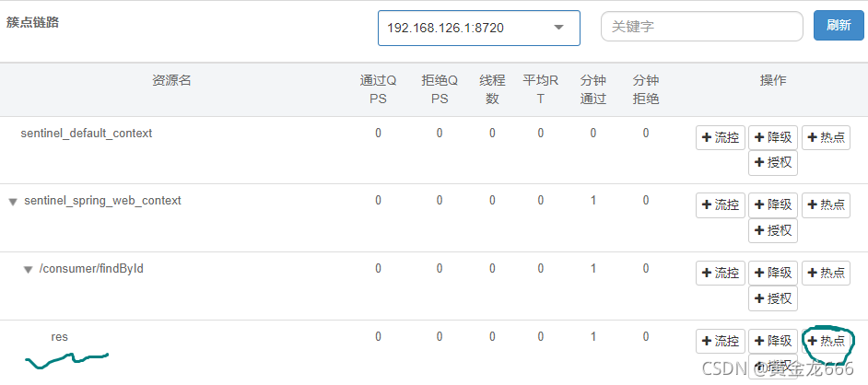The height and width of the screenshot is (385, 868).
Task: Click 分钟通过 value 1 for sentinel_spring_web_context
Action: tap(593, 200)
